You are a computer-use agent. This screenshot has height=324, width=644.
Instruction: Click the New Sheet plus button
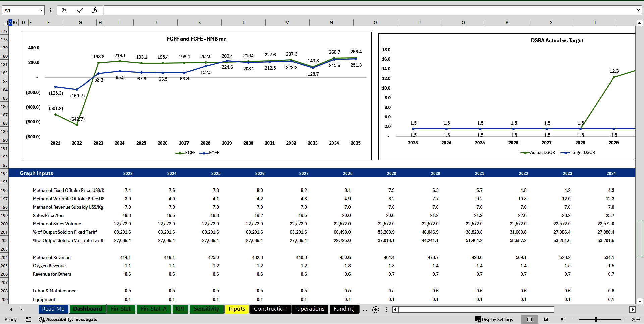coord(375,309)
